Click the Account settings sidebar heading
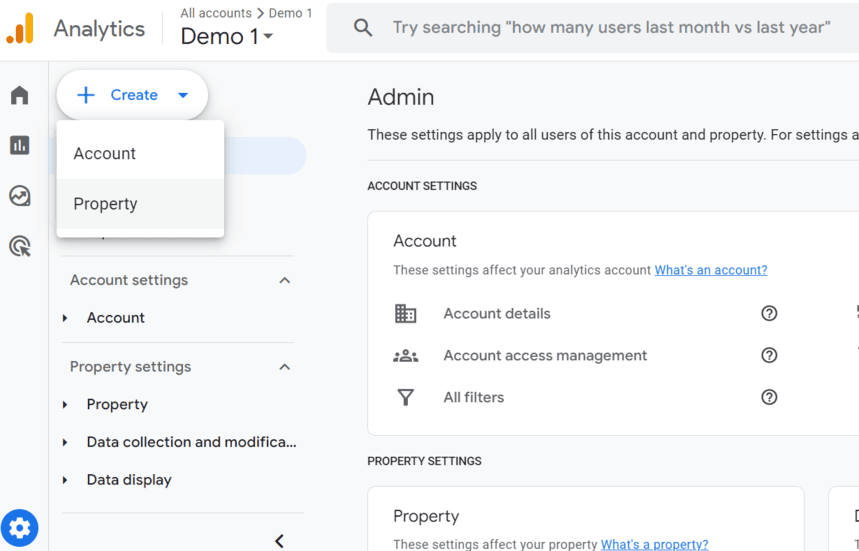This screenshot has height=551, width=859. coord(129,280)
